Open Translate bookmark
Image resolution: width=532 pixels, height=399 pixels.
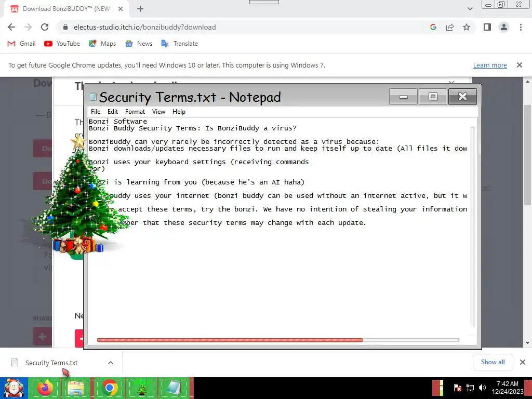[x=179, y=44]
